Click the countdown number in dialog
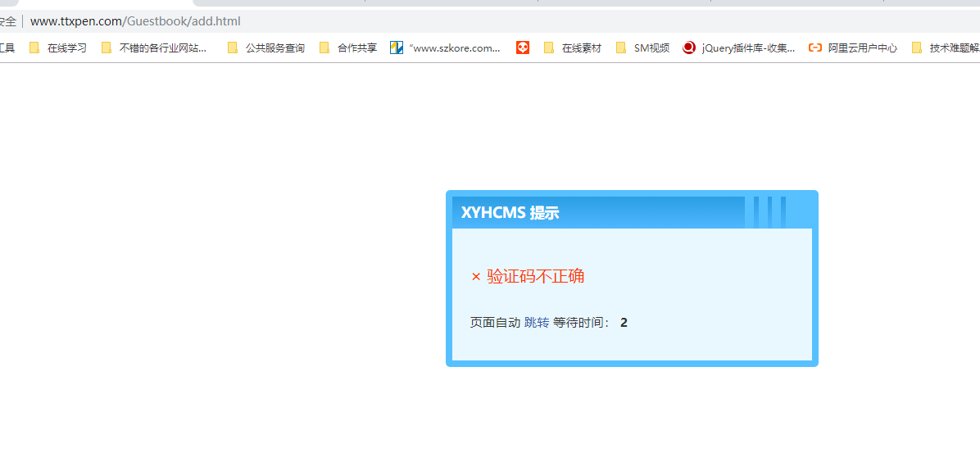The width and height of the screenshot is (980, 453). tap(624, 323)
